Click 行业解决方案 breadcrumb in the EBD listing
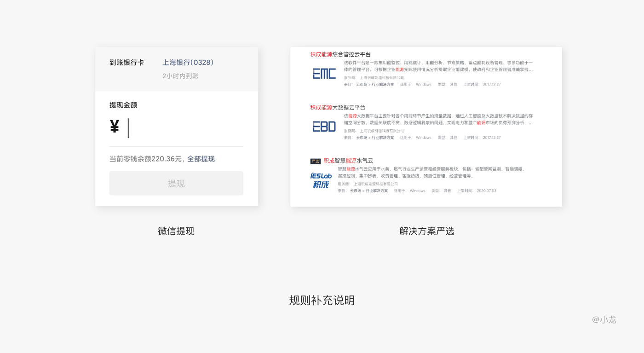This screenshot has width=644, height=353. click(383, 138)
